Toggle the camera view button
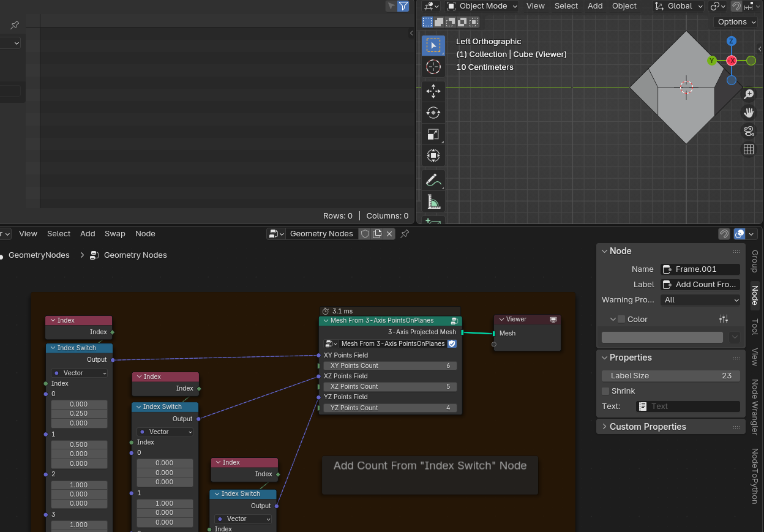Viewport: 764px width, 532px height. [748, 131]
